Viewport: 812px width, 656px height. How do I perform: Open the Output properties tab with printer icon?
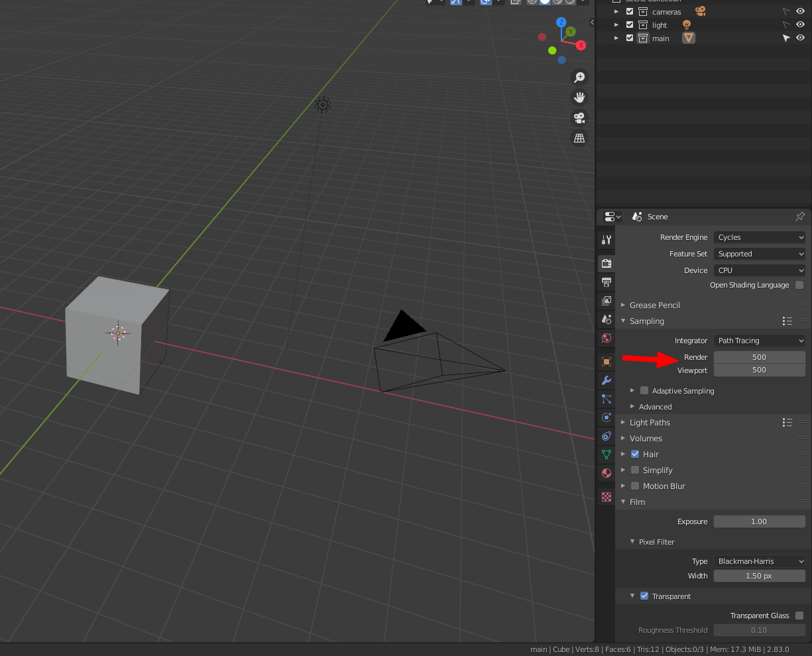(x=606, y=282)
